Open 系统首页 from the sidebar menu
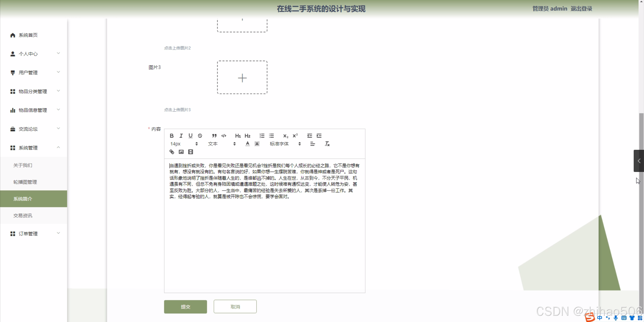Viewport: 644px width, 322px height. 28,35
